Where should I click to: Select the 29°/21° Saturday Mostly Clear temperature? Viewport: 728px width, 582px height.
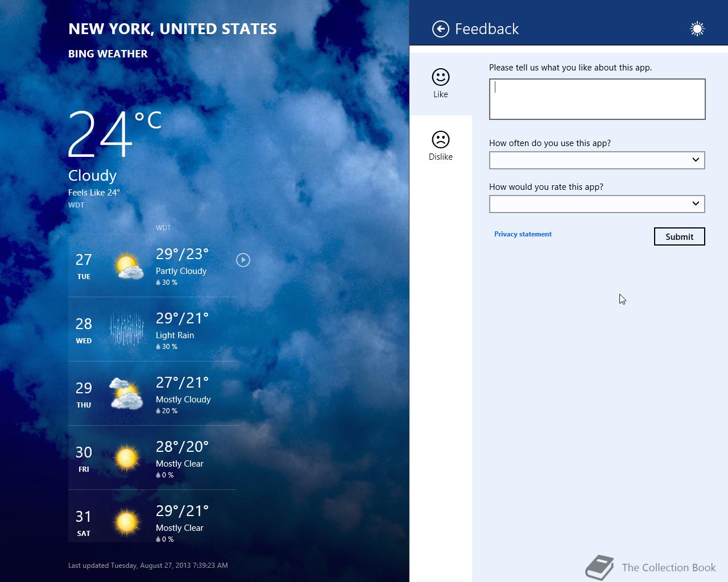pyautogui.click(x=183, y=511)
